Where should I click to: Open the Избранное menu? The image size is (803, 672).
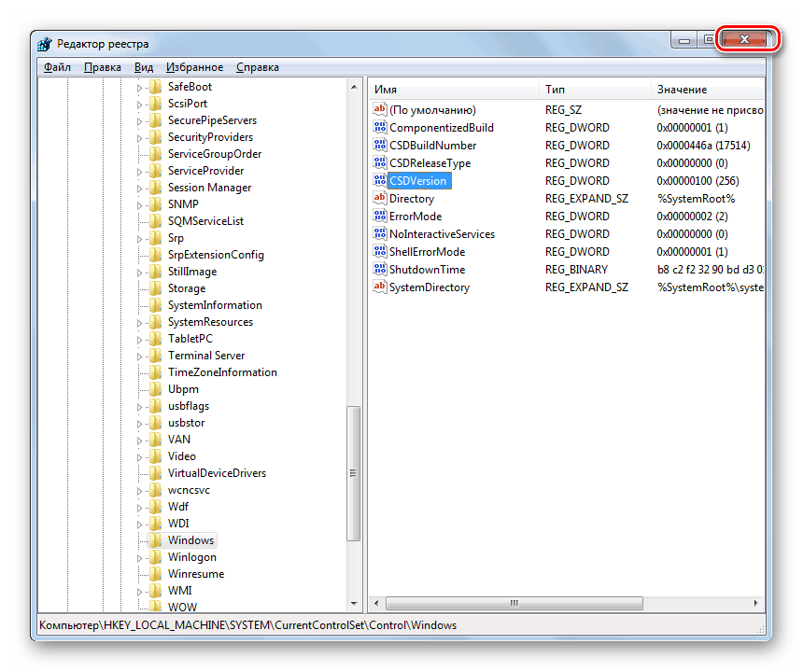tap(194, 67)
